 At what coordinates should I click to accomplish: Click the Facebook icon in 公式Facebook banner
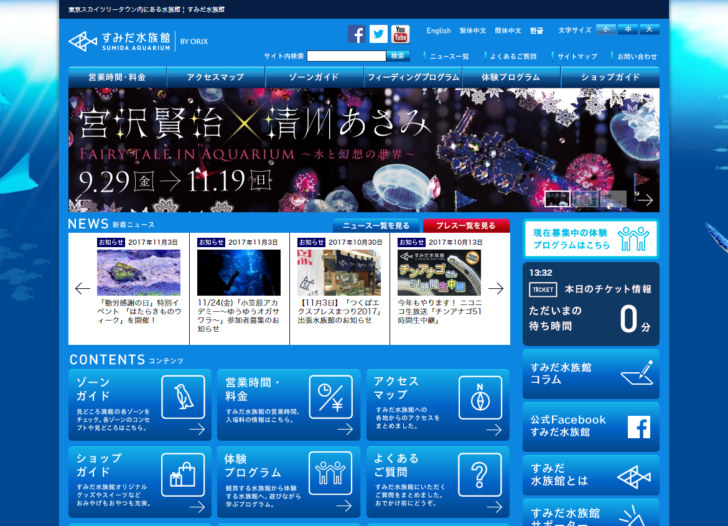pos(639,427)
